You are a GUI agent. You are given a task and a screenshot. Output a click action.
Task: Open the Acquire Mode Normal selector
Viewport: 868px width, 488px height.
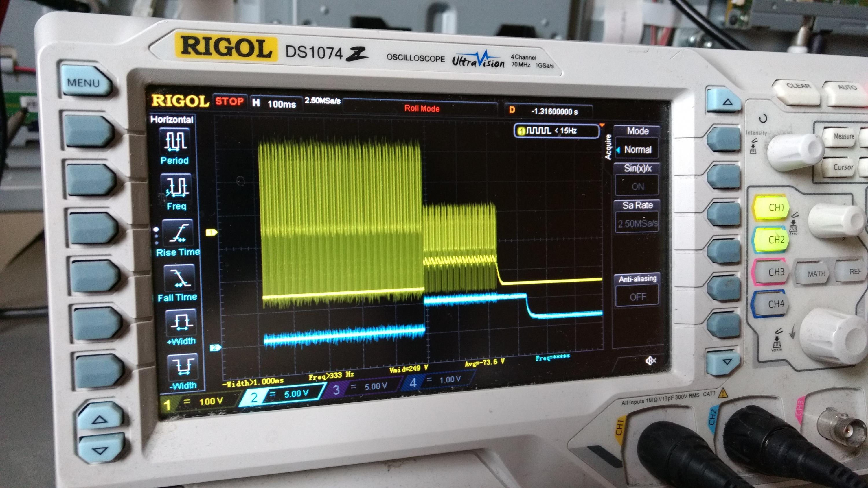click(637, 149)
